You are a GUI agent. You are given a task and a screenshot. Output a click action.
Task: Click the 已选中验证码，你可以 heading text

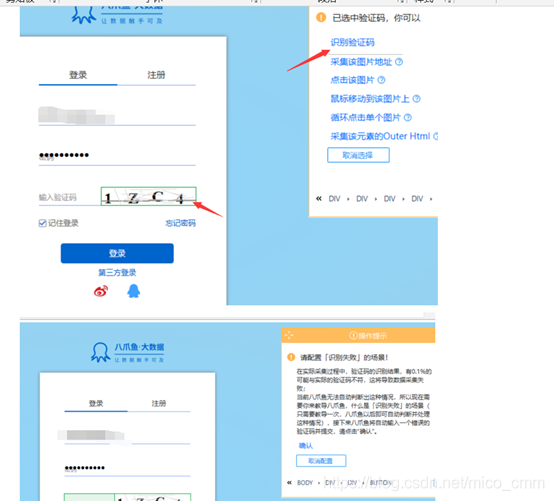pos(376,18)
